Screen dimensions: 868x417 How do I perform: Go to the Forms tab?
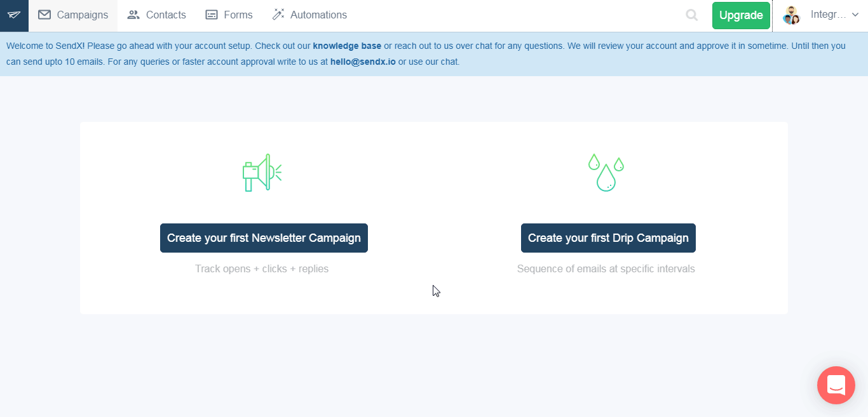tap(229, 15)
